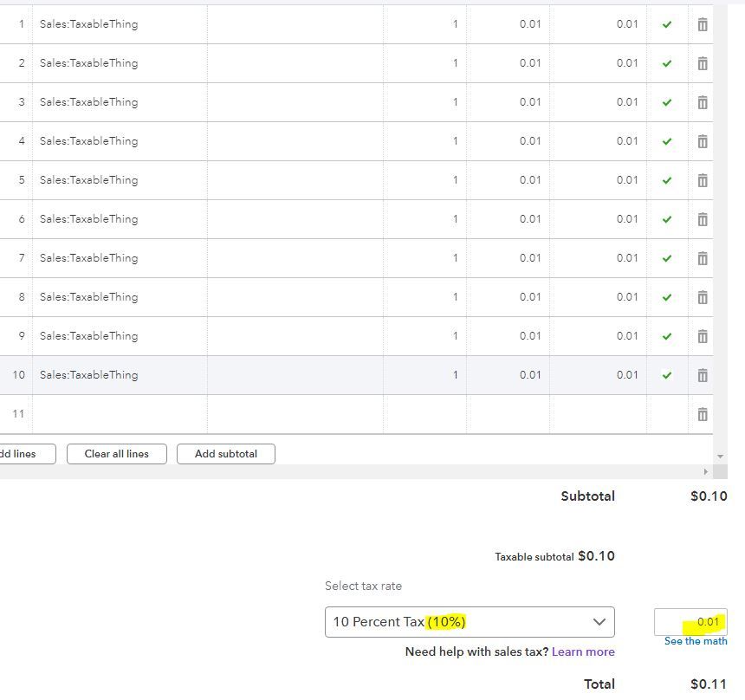Click the rate cell 0.01 of line 9
The height and width of the screenshot is (700, 745).
[x=508, y=336]
